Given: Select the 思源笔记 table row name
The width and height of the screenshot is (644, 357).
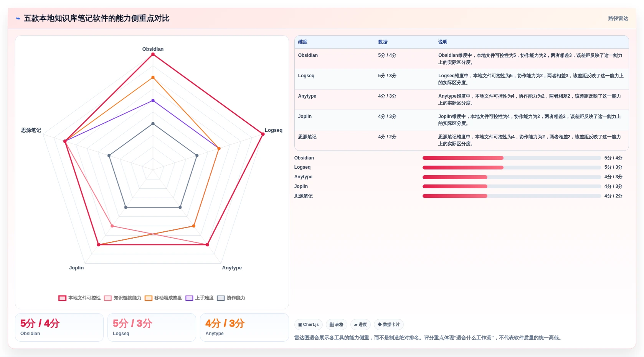Looking at the screenshot, I should click(307, 137).
